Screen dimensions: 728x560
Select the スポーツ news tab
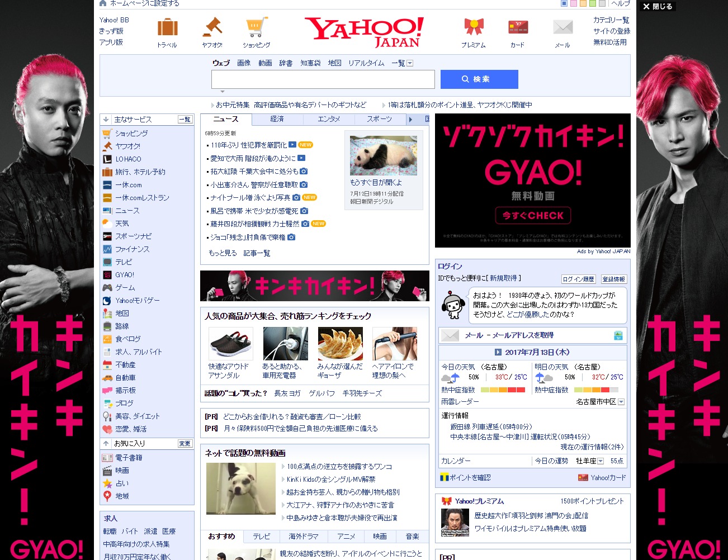click(380, 119)
